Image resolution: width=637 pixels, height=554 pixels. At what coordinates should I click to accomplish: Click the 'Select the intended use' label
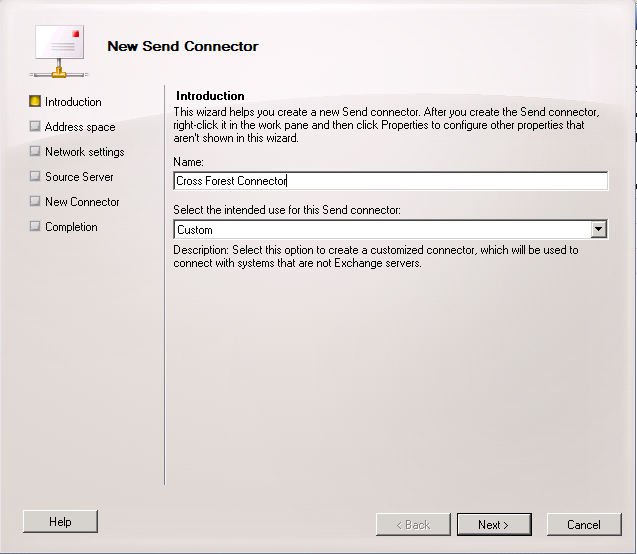(x=287, y=210)
